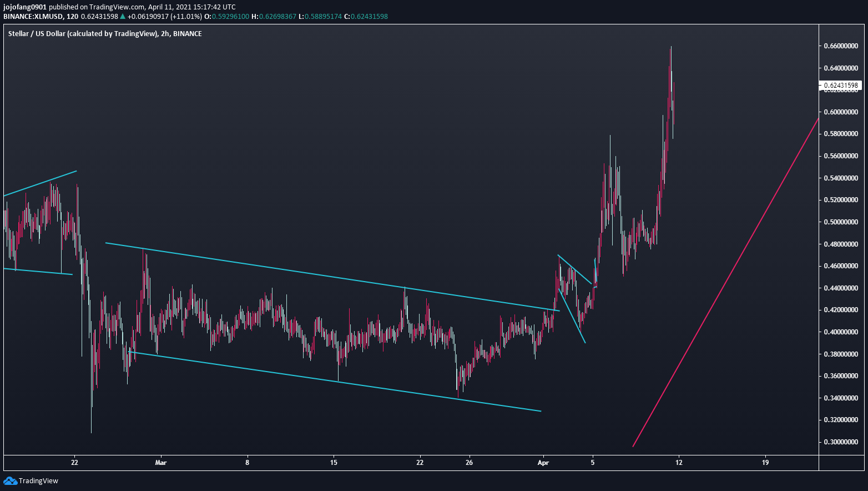Screen dimensions: 868x491
Task: Click the 0.52000000 price axis label
Action: pos(841,200)
